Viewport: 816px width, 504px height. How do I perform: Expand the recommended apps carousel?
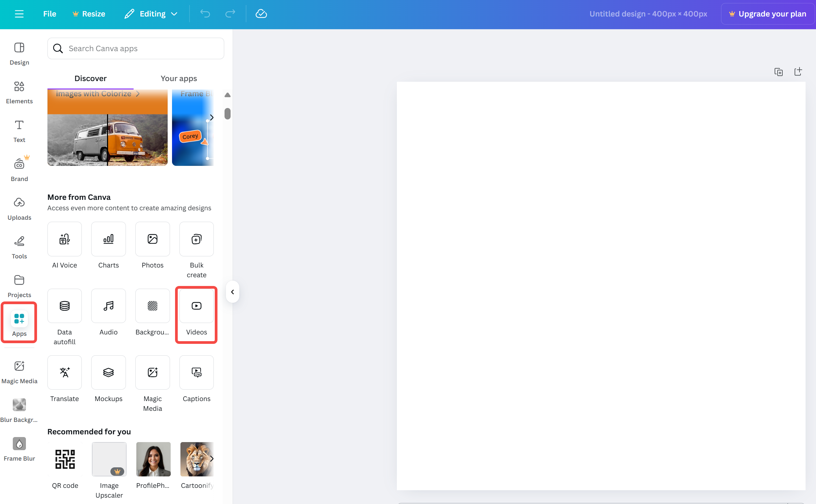[211, 459]
